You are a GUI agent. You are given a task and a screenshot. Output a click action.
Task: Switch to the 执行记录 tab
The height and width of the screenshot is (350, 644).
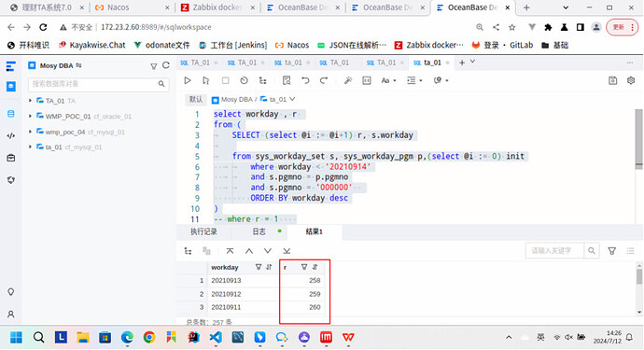click(x=203, y=231)
